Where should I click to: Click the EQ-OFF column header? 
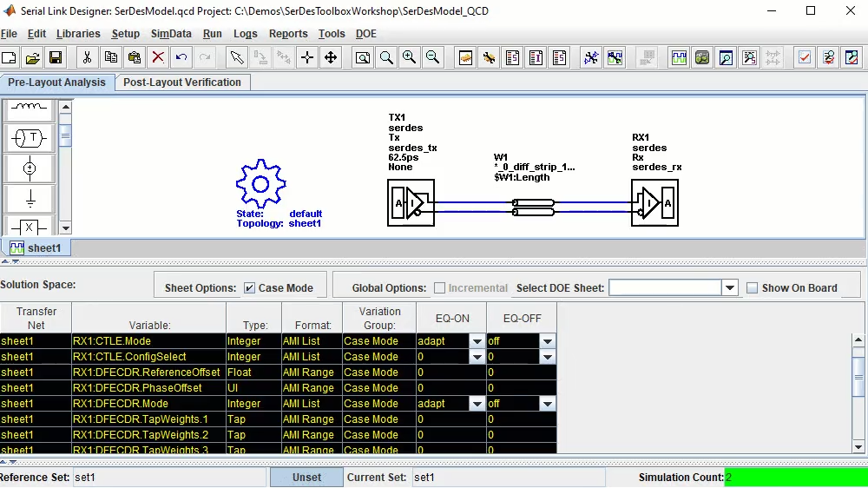(522, 319)
